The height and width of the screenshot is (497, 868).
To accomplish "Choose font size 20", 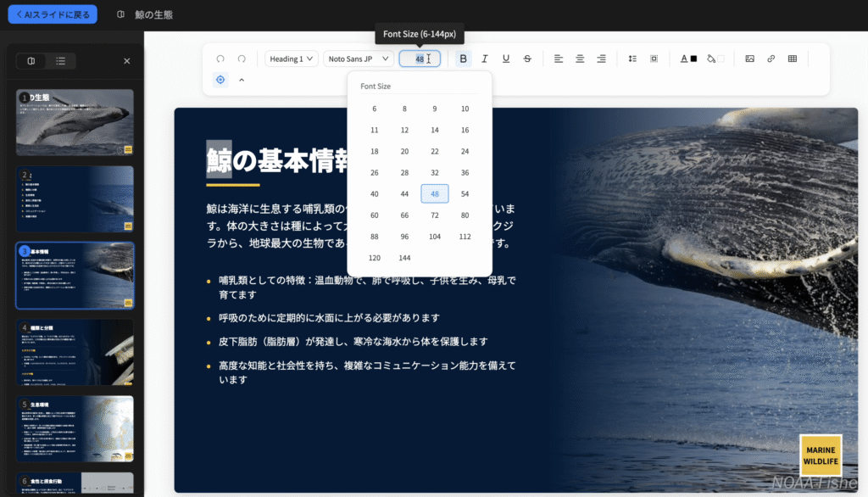I will [x=404, y=151].
